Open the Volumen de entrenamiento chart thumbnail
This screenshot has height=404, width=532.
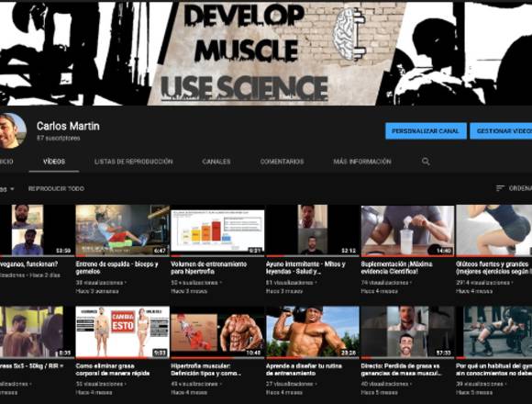point(217,230)
